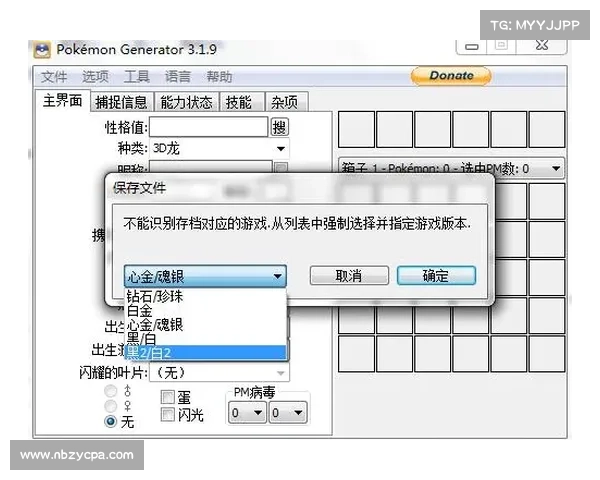Click the 搜 search button
The height and width of the screenshot is (480, 600).
(280, 127)
